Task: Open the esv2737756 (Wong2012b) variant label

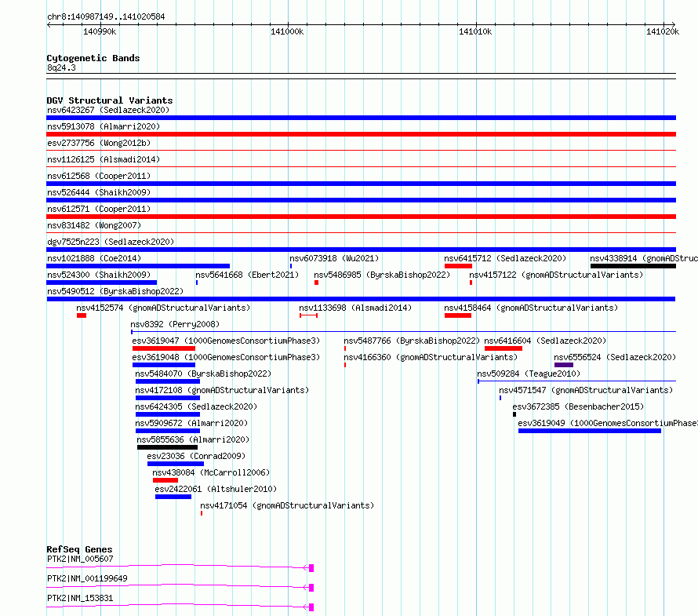Action: (99, 143)
